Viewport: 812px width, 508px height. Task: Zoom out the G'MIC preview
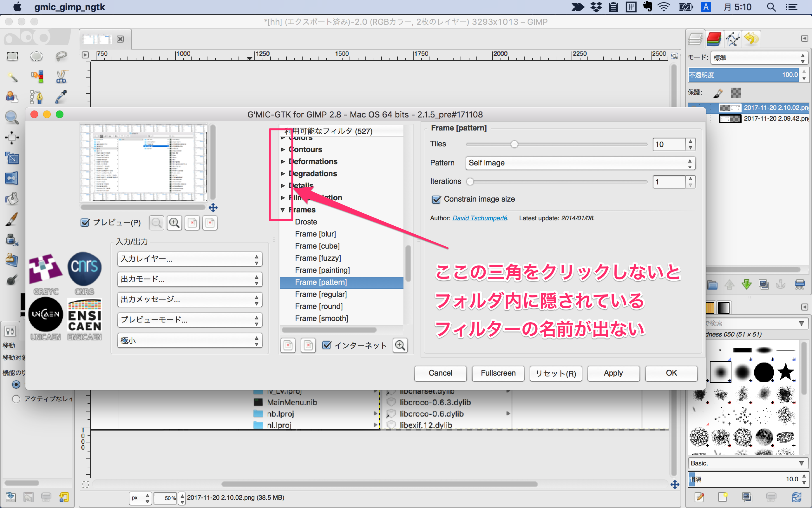[x=156, y=223]
